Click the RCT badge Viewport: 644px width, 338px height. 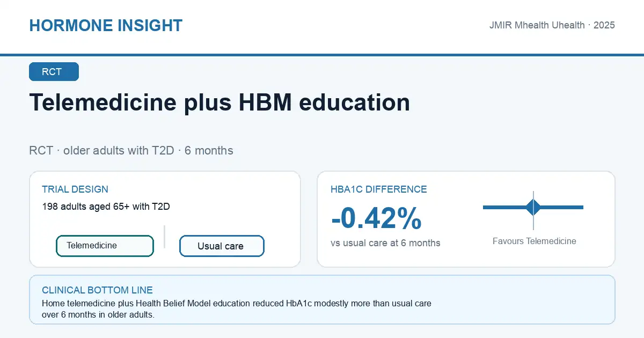[x=54, y=72]
